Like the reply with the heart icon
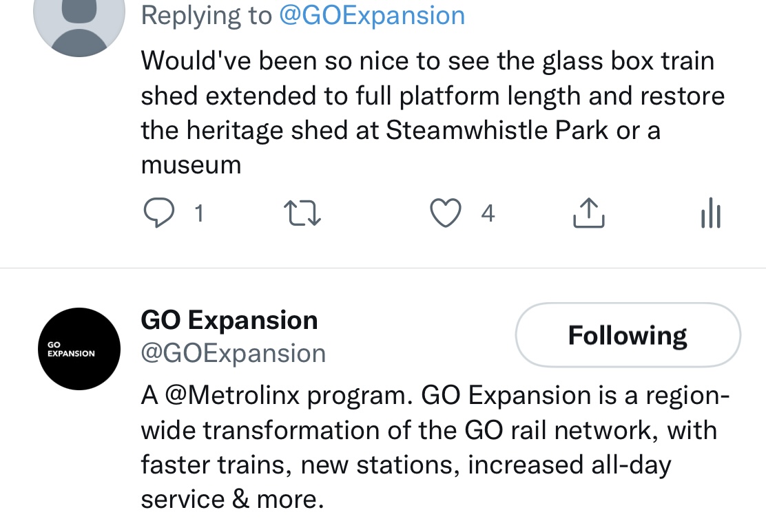This screenshot has height=532, width=766. click(445, 213)
